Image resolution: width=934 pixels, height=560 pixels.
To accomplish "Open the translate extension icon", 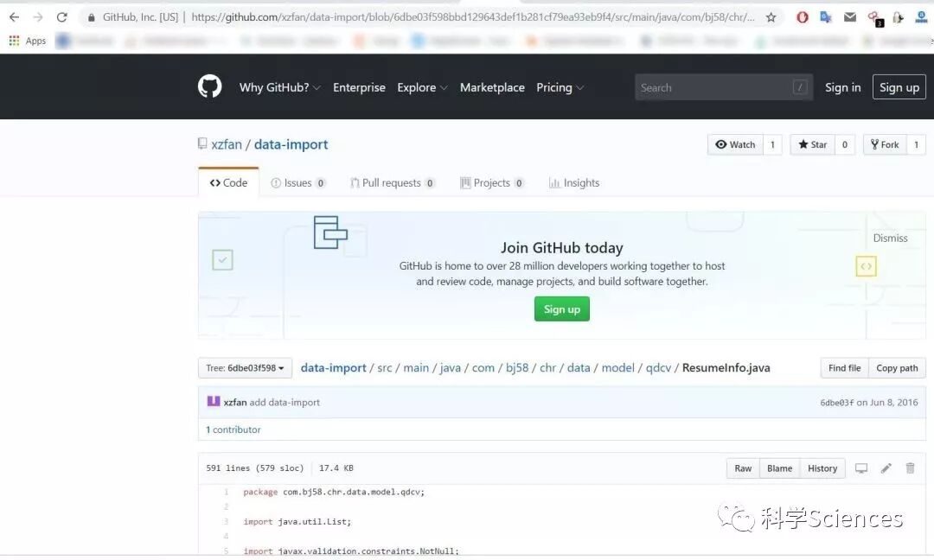I will click(x=826, y=17).
